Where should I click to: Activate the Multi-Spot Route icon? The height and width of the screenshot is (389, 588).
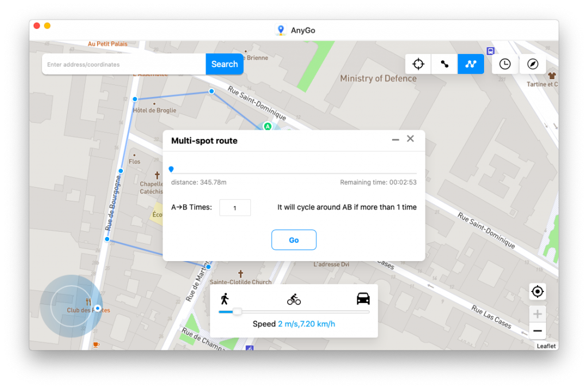(x=470, y=64)
